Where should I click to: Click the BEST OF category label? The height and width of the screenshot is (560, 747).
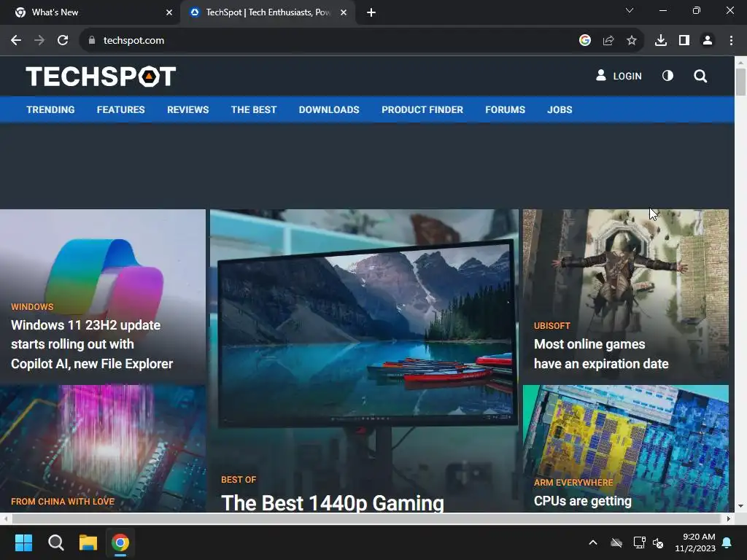click(x=239, y=480)
